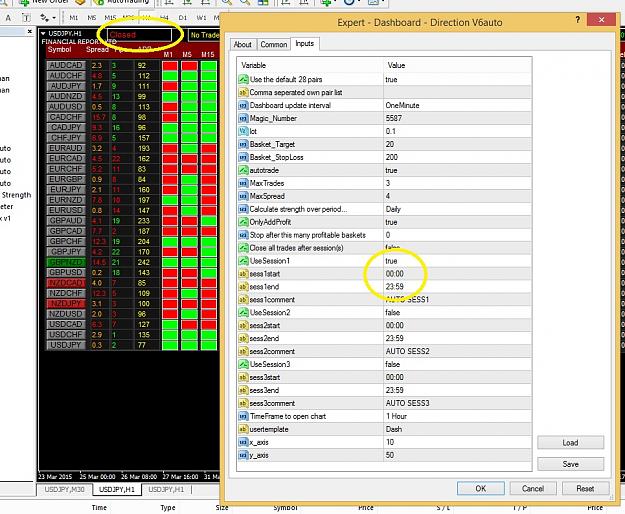Switch to USDJPY,M30 chart tab
Screen dimensions: 625x514
pos(64,489)
